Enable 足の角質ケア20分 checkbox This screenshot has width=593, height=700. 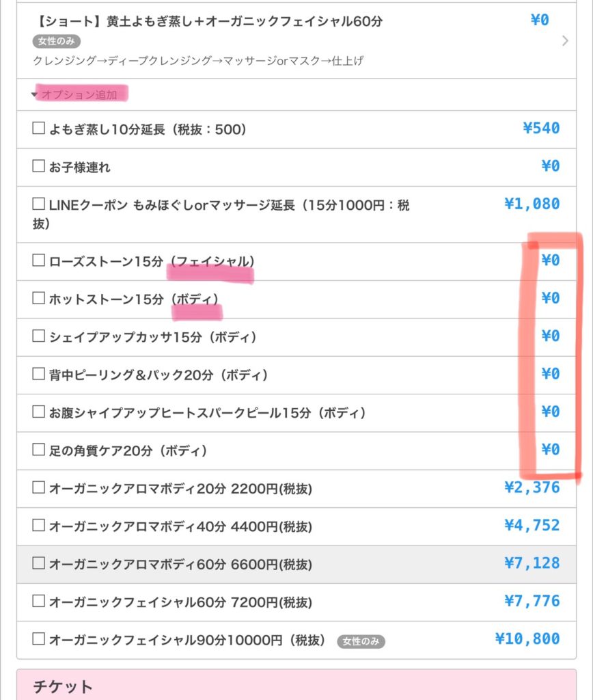click(39, 450)
